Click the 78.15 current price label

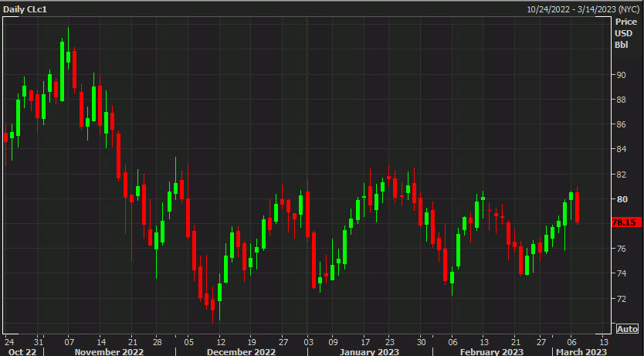point(626,222)
